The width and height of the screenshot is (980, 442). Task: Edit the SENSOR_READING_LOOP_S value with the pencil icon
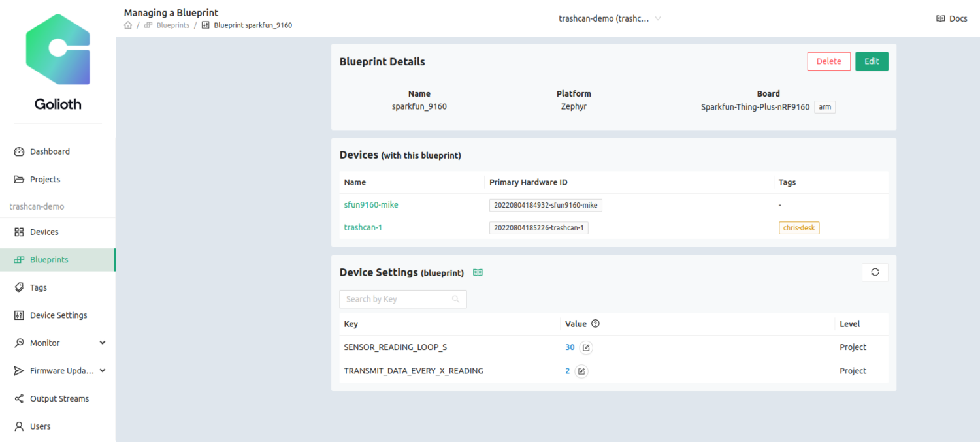[x=586, y=347]
